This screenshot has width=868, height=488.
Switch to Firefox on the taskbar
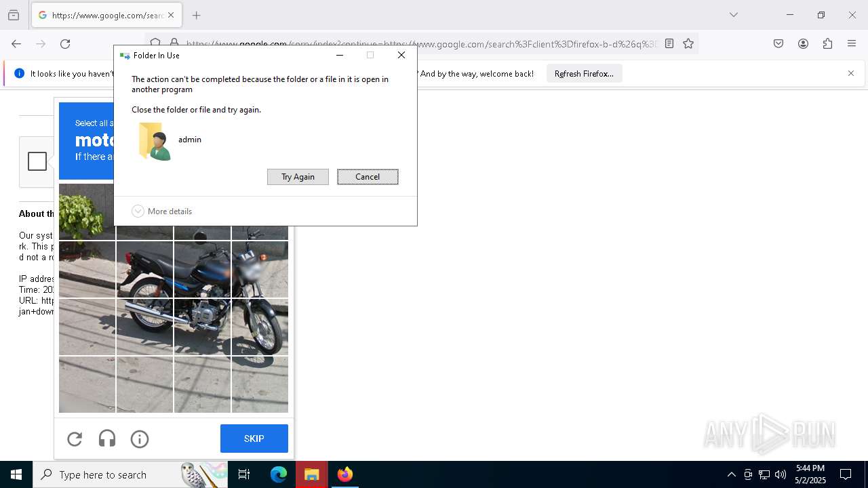345,474
